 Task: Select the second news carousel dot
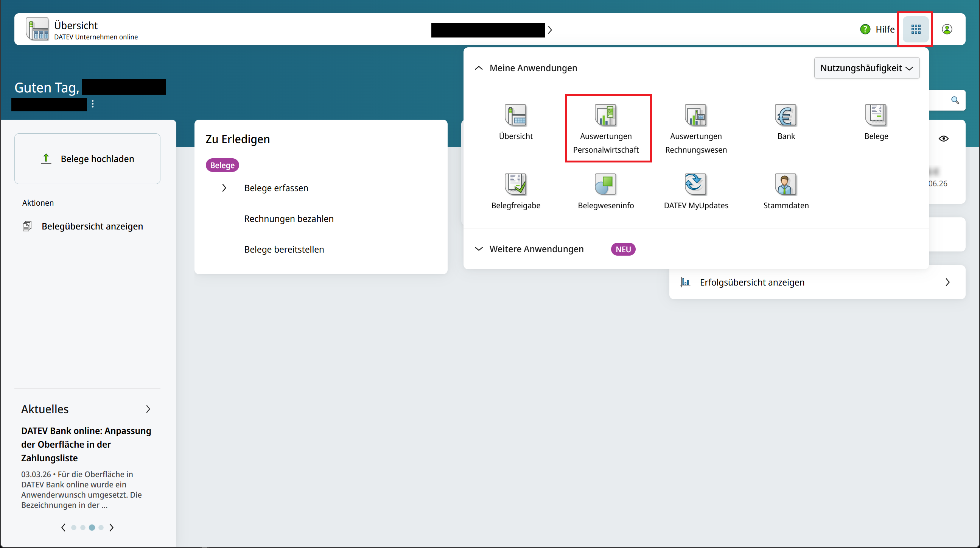pos(82,528)
